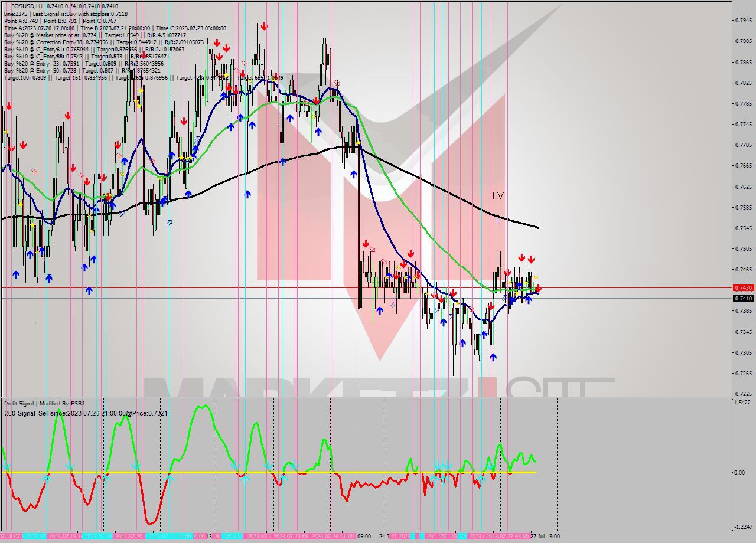Click the 1.5422 indicator scale value

pos(744,403)
